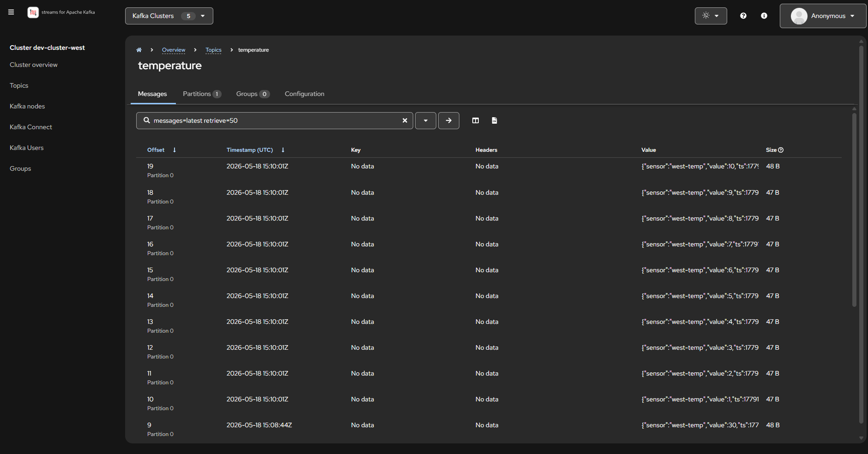Screen dimensions: 868x454
Task: Click the Value column header
Action: [648, 150]
